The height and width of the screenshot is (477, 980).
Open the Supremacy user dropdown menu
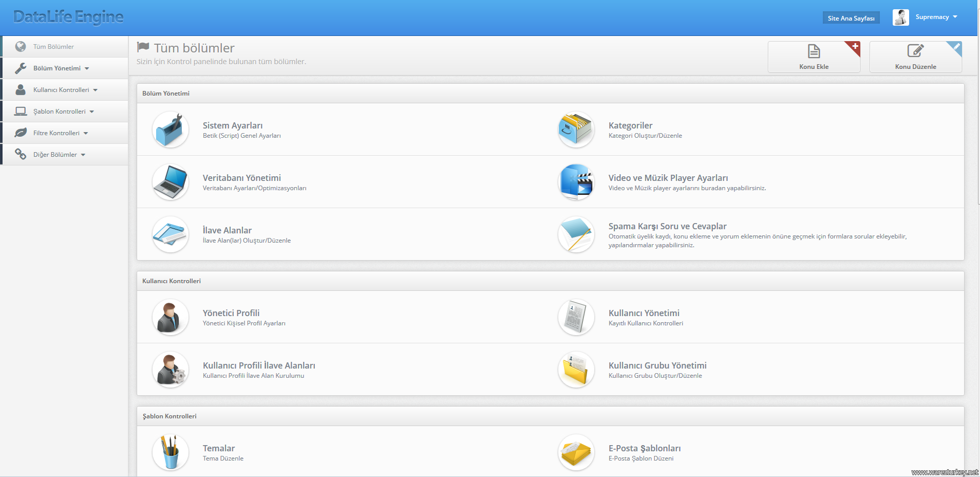pos(936,17)
